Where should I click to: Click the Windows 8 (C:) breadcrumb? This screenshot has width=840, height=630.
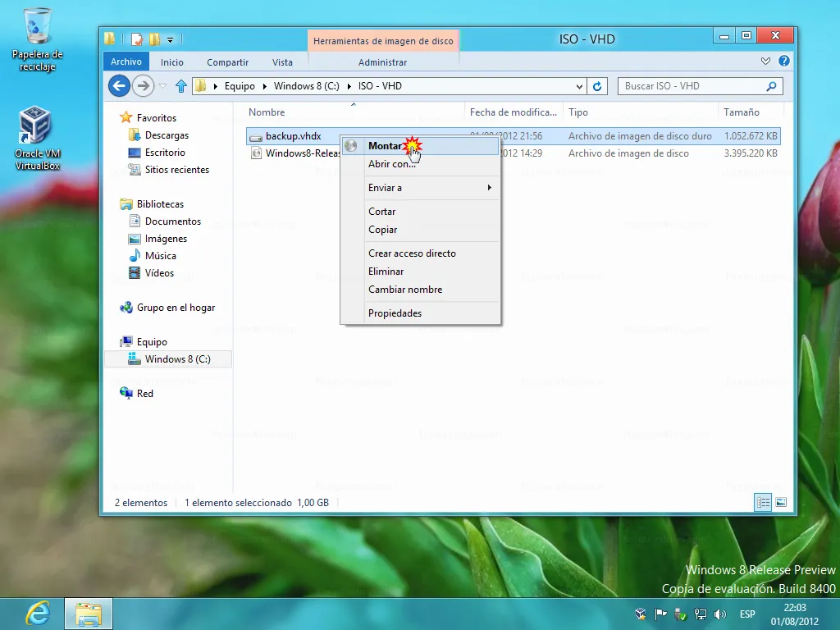(307, 86)
